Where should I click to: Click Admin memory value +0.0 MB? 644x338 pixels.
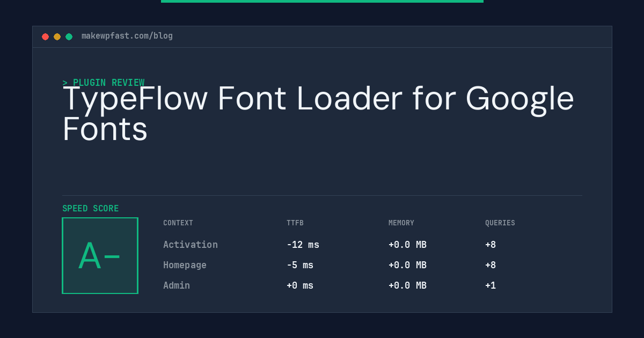click(407, 285)
